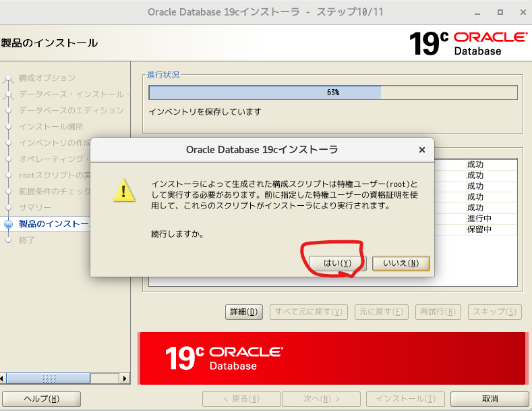
Task: Click the yellow warning icon in dialog
Action: coord(124,190)
